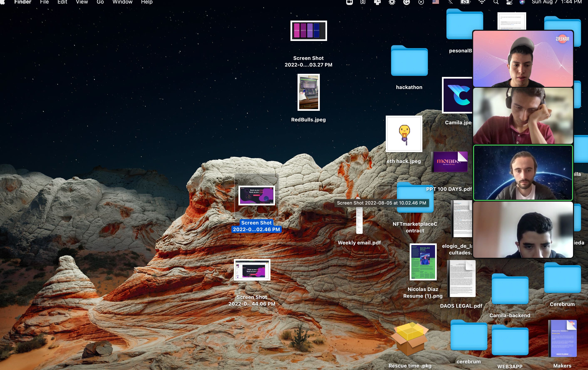Open the lowercase cerebrum folder
The image size is (588, 370).
(469, 335)
